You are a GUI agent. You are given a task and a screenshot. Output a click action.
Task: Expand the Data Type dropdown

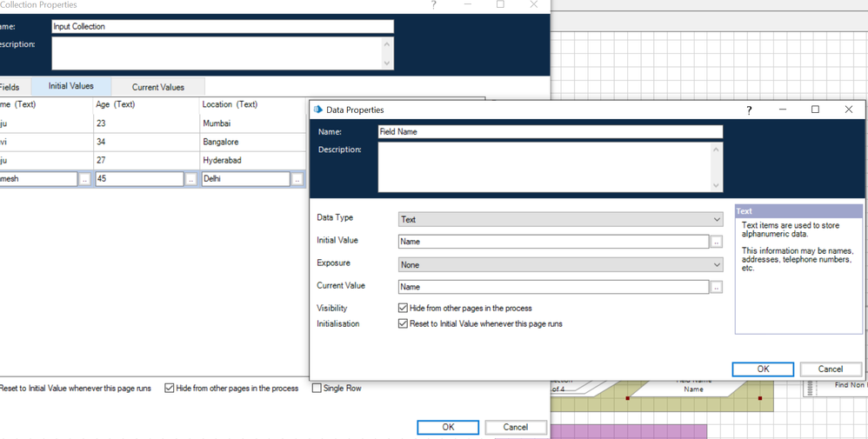coord(560,219)
